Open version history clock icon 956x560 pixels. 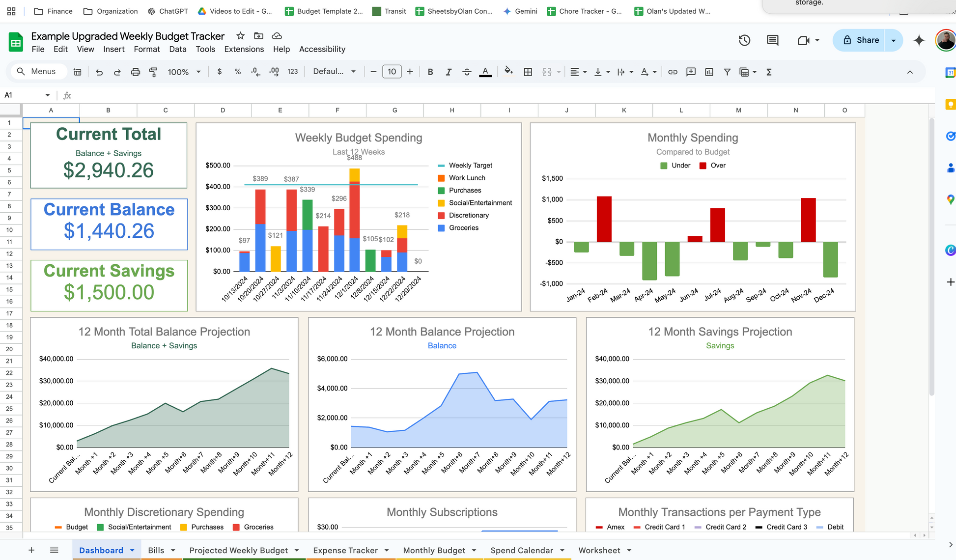point(744,40)
